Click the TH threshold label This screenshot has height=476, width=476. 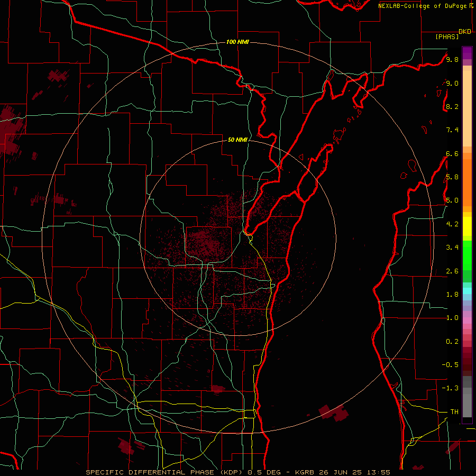coord(454,412)
